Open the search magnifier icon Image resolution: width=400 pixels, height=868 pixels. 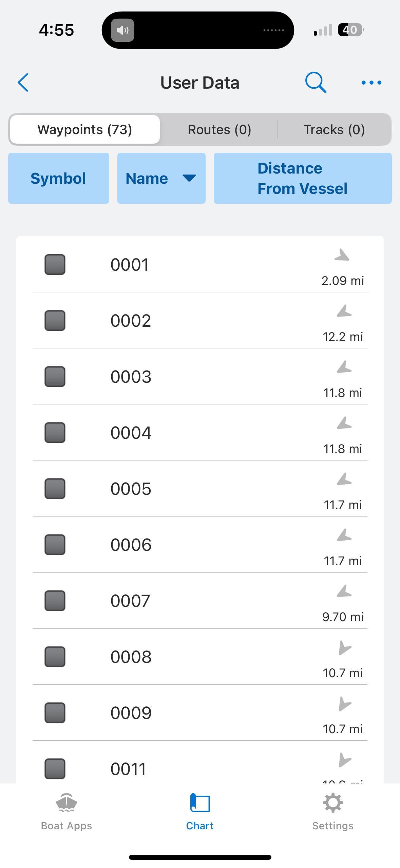click(316, 83)
